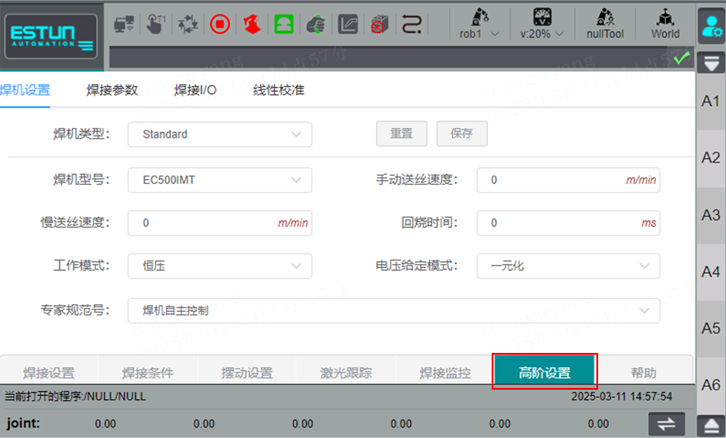The image size is (726, 438).
Task: Click the 2025-03-11 14:57:54 timestamp
Action: pyautogui.click(x=621, y=396)
